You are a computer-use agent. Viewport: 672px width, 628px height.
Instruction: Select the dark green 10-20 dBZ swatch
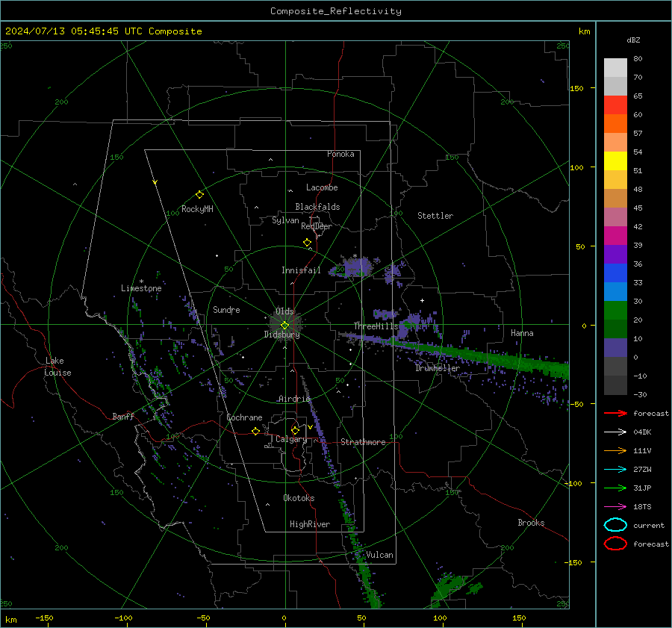(x=615, y=329)
